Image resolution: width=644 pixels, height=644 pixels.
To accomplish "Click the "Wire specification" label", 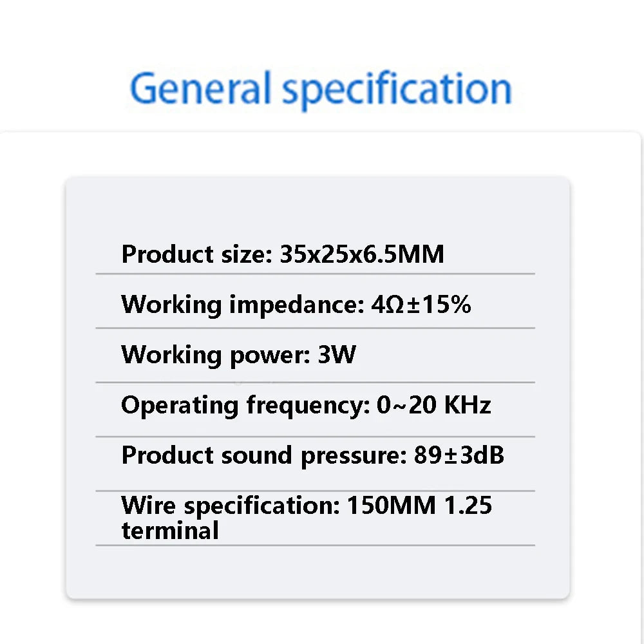I will click(x=229, y=505).
